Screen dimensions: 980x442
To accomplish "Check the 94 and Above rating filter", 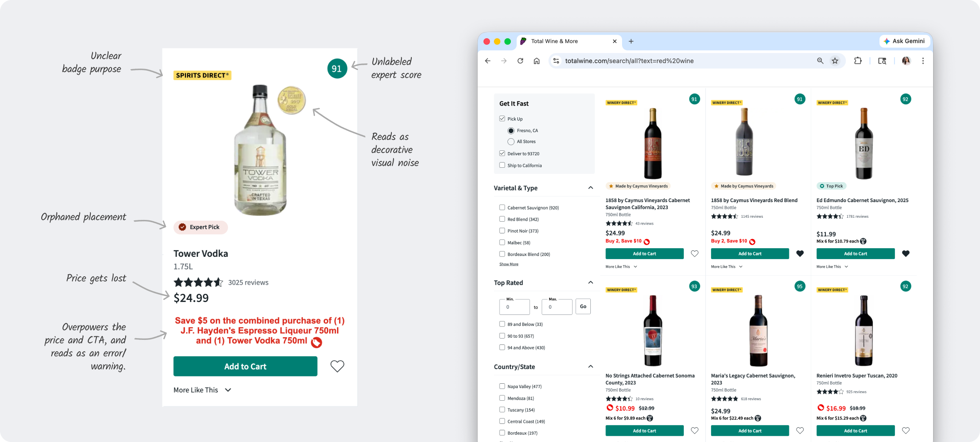I will [x=502, y=347].
